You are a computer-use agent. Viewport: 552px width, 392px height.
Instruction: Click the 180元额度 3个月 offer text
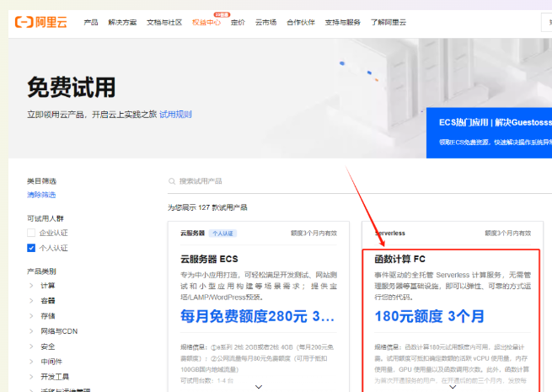point(430,316)
